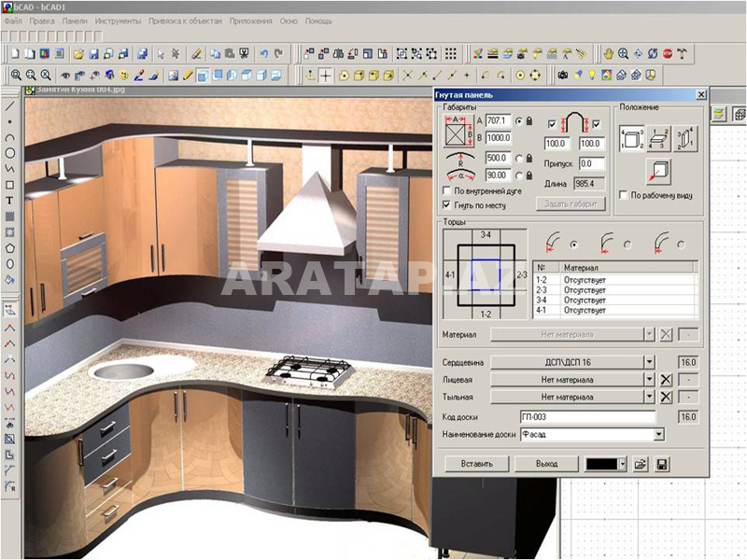Click the red stop sign icon
747x560 pixels.
[668, 54]
